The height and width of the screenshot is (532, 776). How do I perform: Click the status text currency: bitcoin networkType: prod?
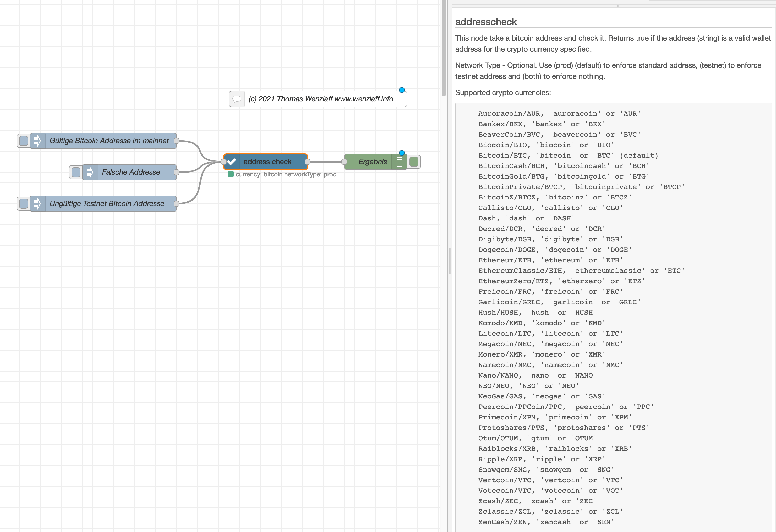click(286, 174)
